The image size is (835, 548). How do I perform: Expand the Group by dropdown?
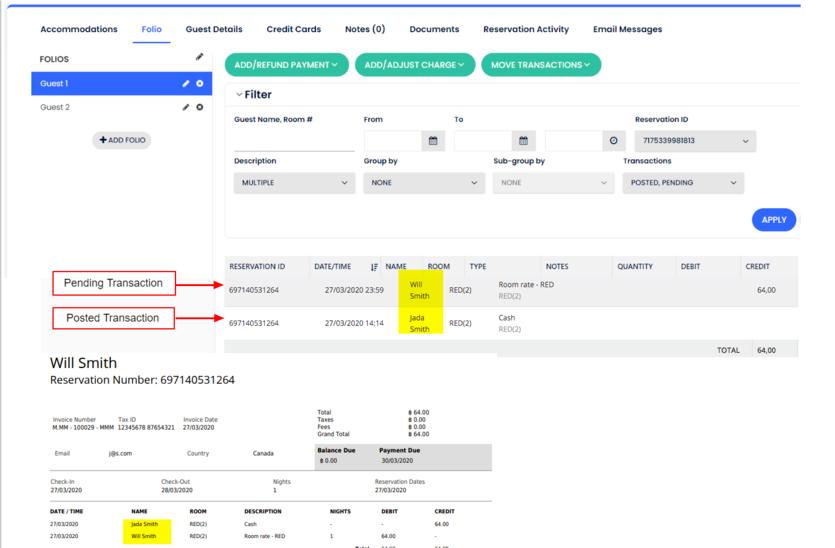tap(423, 183)
